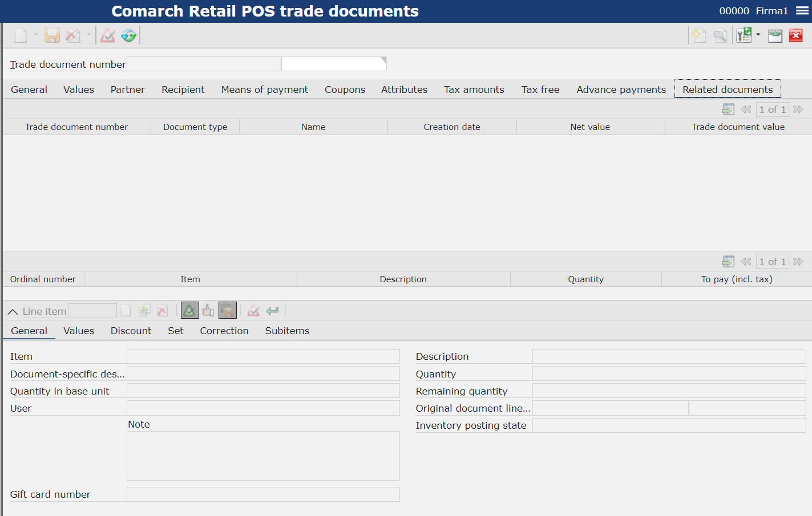Open the Means of payment tab

265,90
